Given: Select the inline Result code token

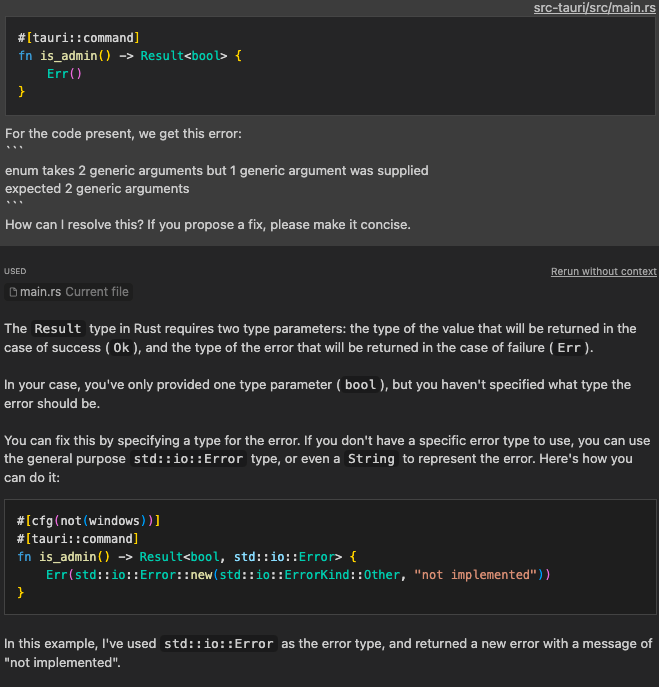Looking at the screenshot, I should tap(58, 329).
